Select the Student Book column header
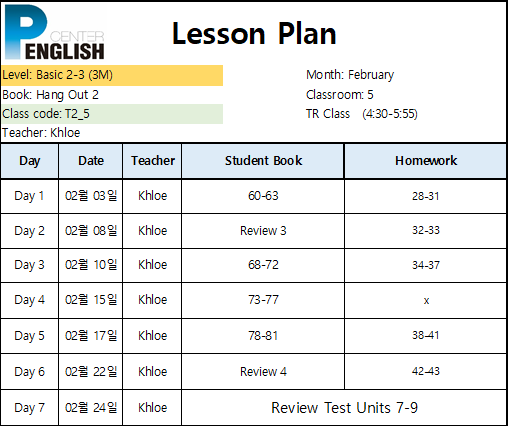 263,161
